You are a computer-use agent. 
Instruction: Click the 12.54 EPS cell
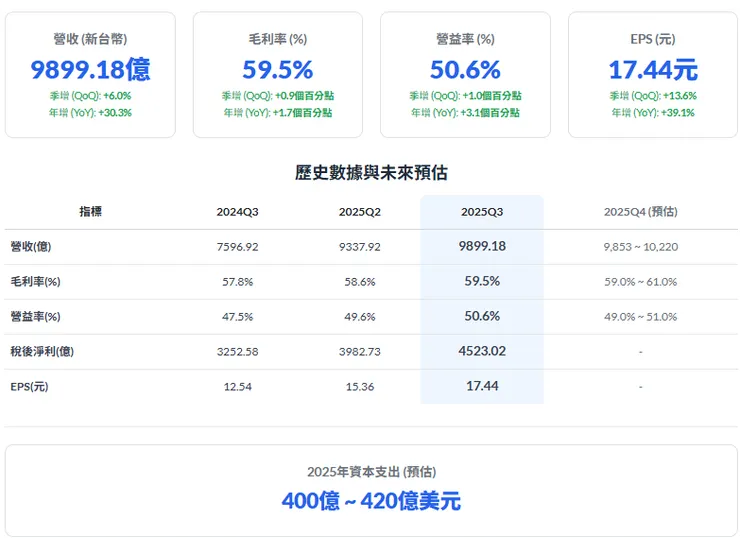click(x=237, y=387)
